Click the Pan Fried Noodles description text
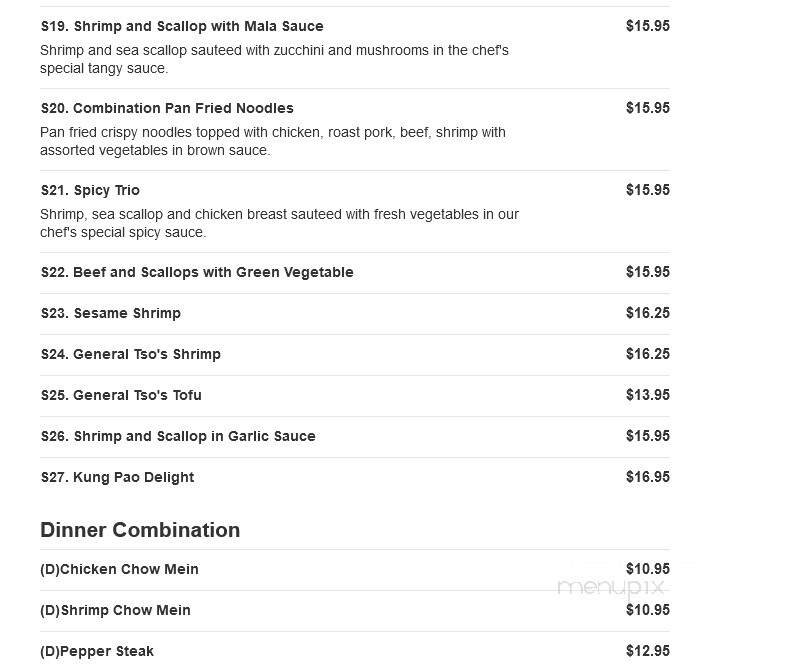This screenshot has height=670, width=790. pyautogui.click(x=273, y=141)
